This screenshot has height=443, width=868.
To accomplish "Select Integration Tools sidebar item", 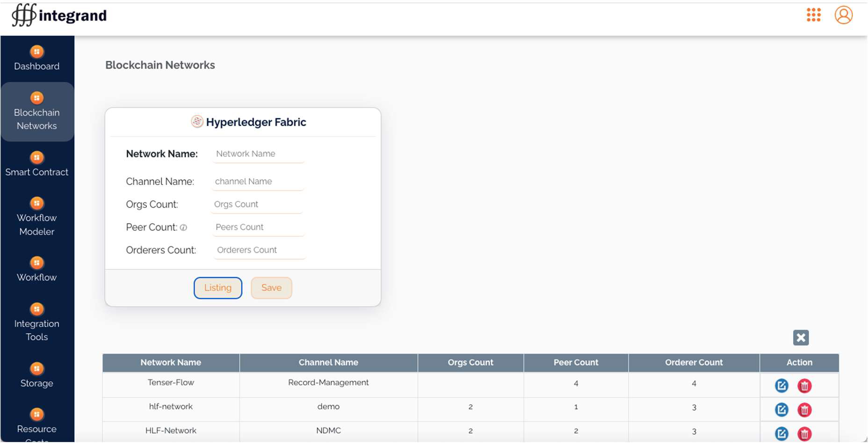I will click(36, 323).
